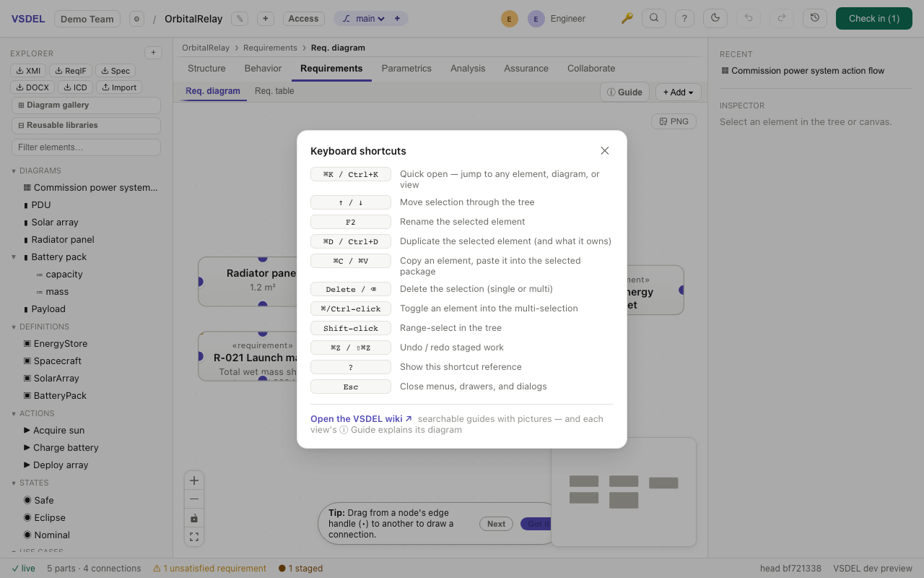This screenshot has height=578, width=924.
Task: Select Commission power system diagram in tree
Action: pos(90,188)
